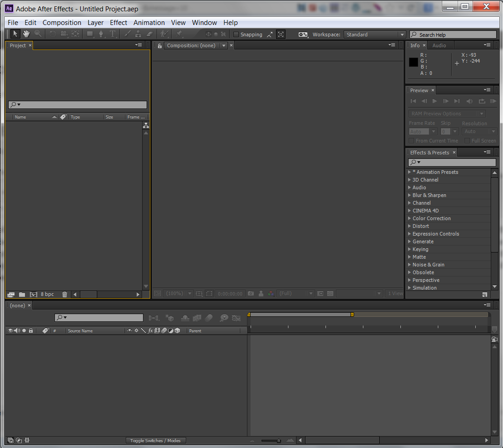Image resolution: width=503 pixels, height=448 pixels.
Task: Select the Puppet Pin tool
Action: [x=179, y=34]
